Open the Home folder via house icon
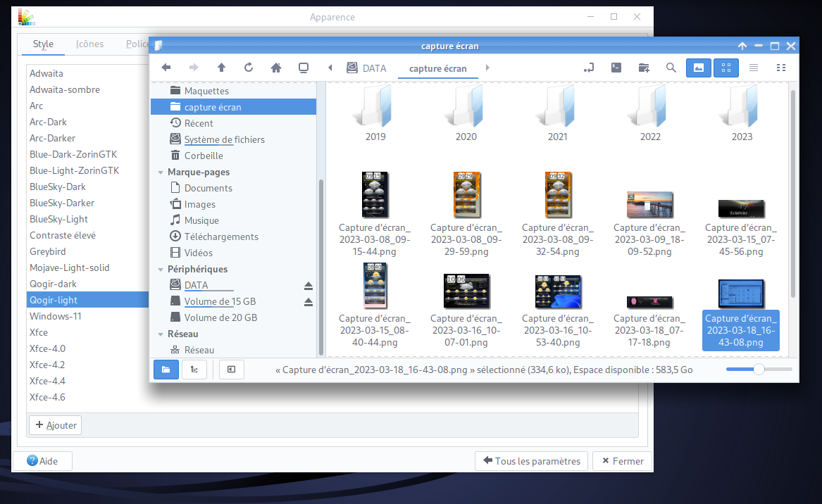The image size is (822, 504). pyautogui.click(x=275, y=68)
